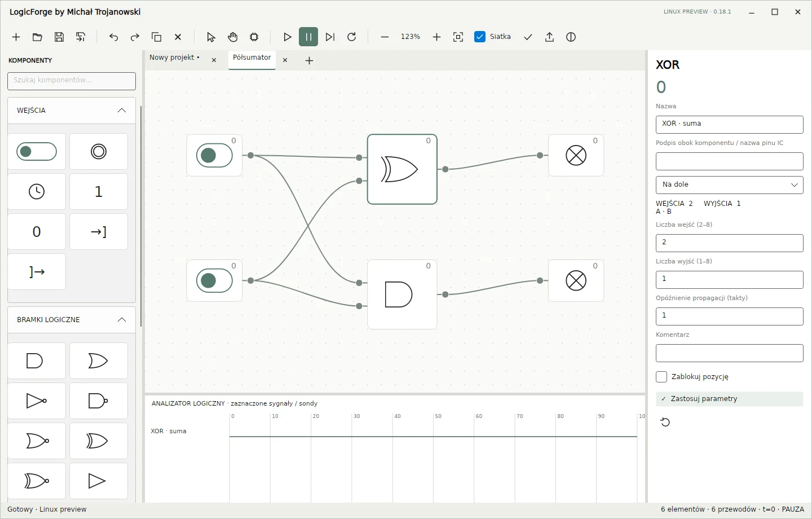
Task: Choose the OR gate in the palette
Action: [99, 361]
